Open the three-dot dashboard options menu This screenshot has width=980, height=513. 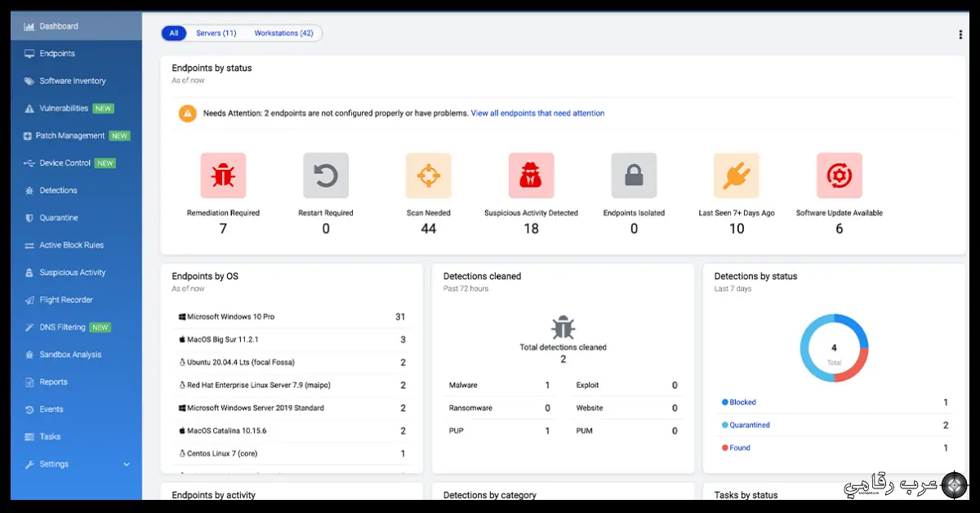960,34
